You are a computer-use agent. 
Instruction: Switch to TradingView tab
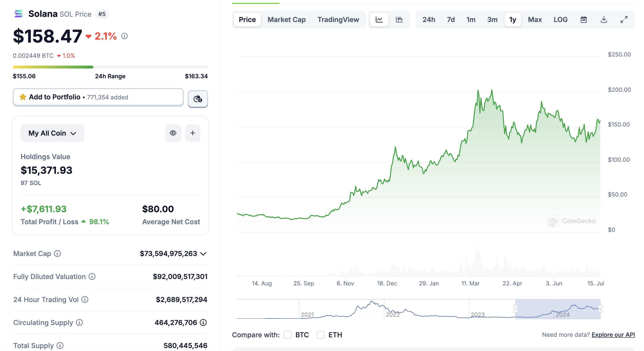(x=338, y=20)
